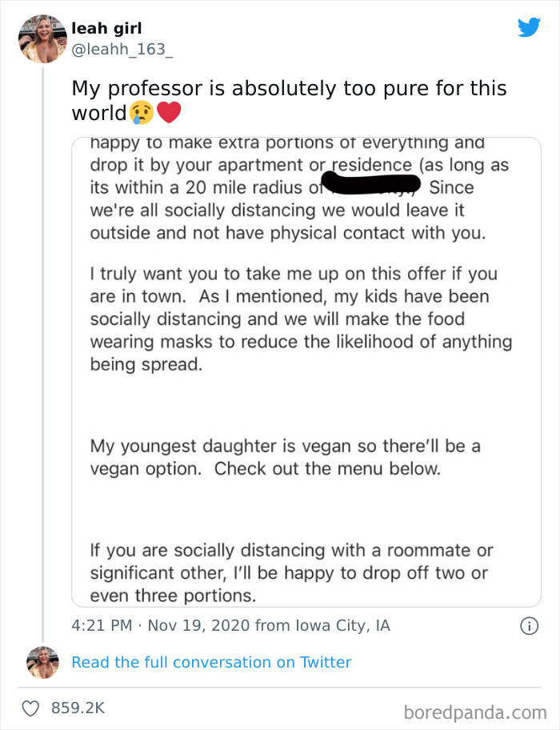The image size is (560, 730).
Task: Click the red heart emoji in the tweet
Action: (167, 112)
